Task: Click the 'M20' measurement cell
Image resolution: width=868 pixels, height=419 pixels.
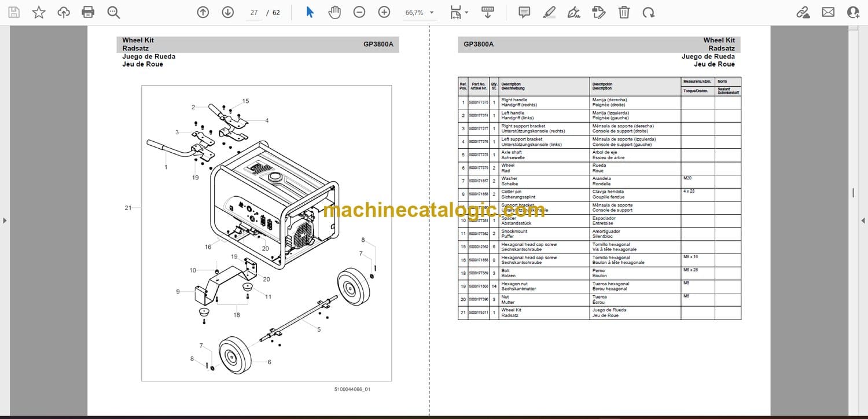Action: point(687,179)
